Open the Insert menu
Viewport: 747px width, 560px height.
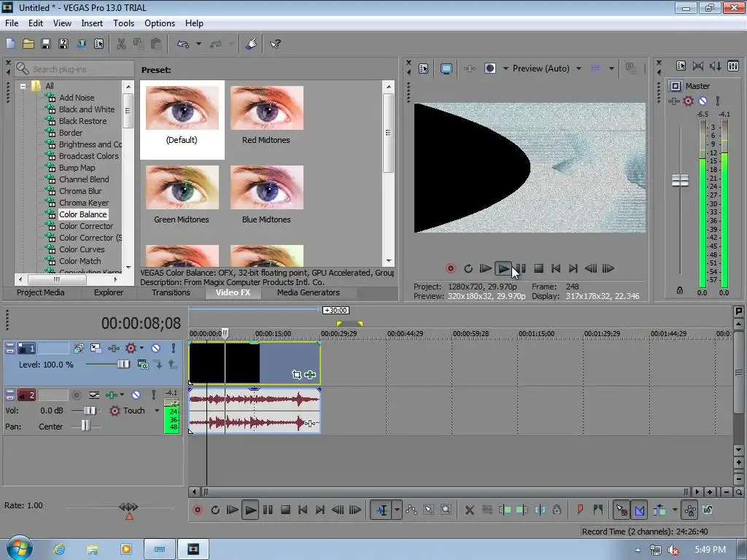click(92, 23)
